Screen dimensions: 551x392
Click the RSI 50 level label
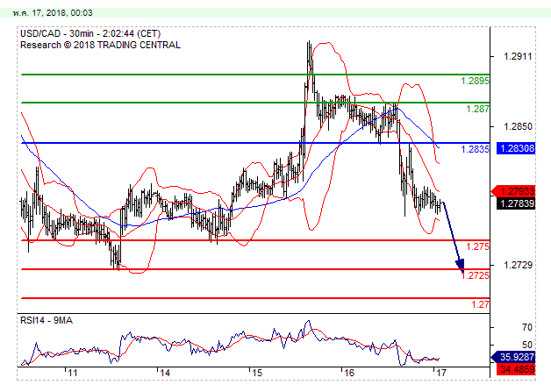[x=527, y=345]
